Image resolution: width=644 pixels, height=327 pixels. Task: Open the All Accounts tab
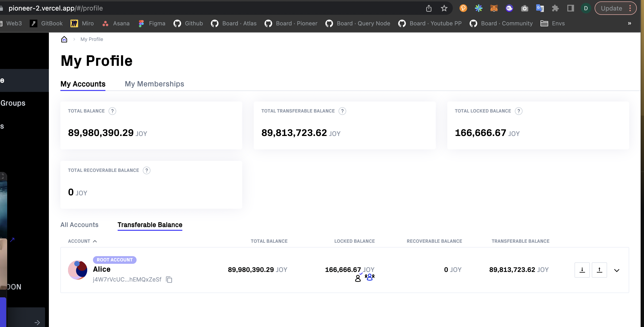79,225
